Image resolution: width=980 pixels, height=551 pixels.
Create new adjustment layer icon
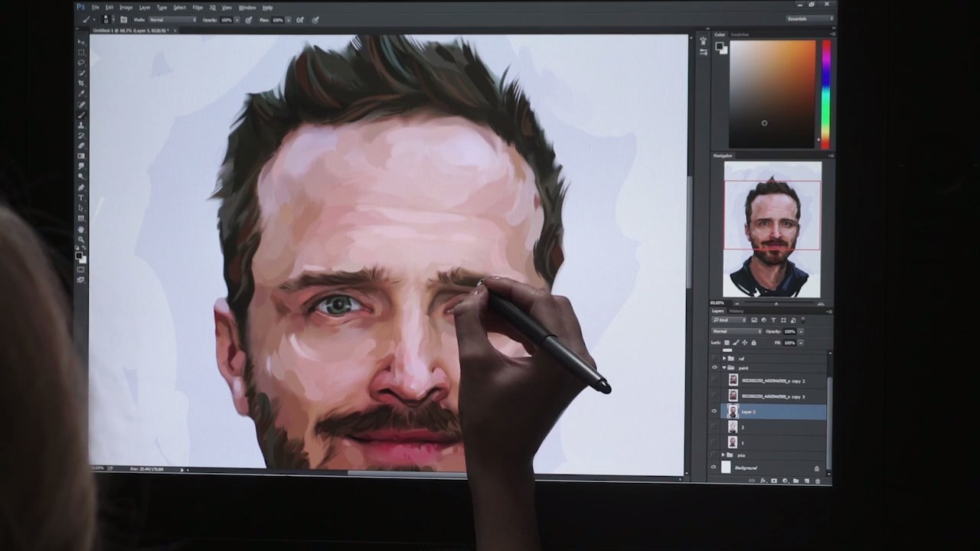(x=785, y=481)
